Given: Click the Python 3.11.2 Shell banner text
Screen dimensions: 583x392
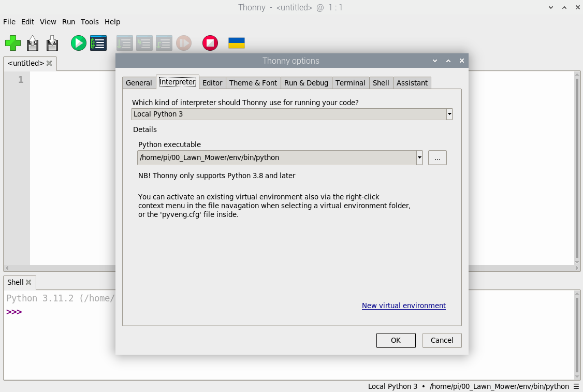Looking at the screenshot, I should 60,298.
